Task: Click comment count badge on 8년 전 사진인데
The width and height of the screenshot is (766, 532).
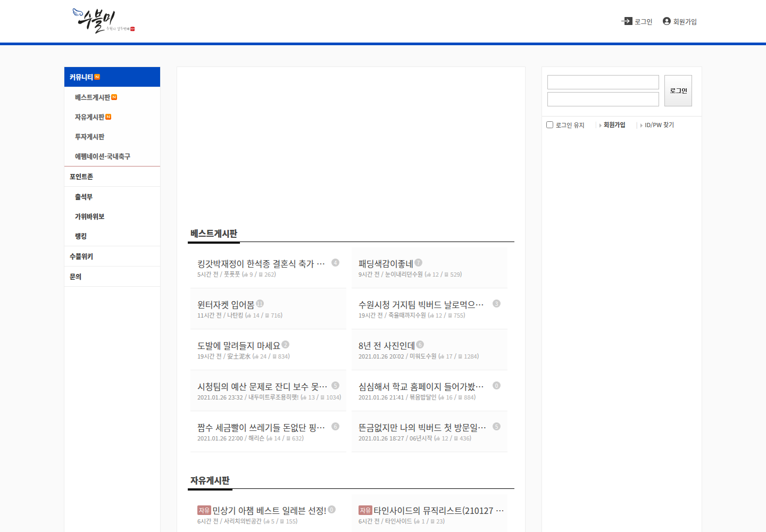Action: 420,345
